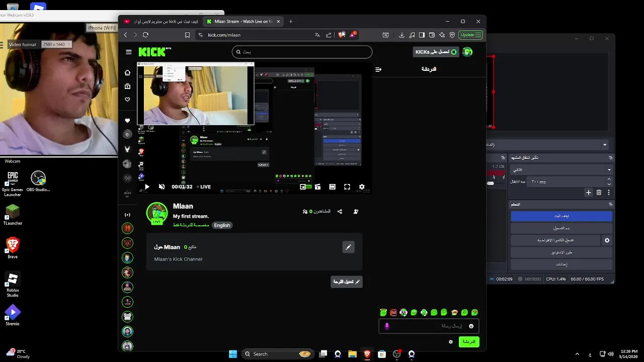Image resolution: width=644 pixels, height=362 pixels.
Task: Delete the OBS transition with trash icon
Action: pos(599,193)
